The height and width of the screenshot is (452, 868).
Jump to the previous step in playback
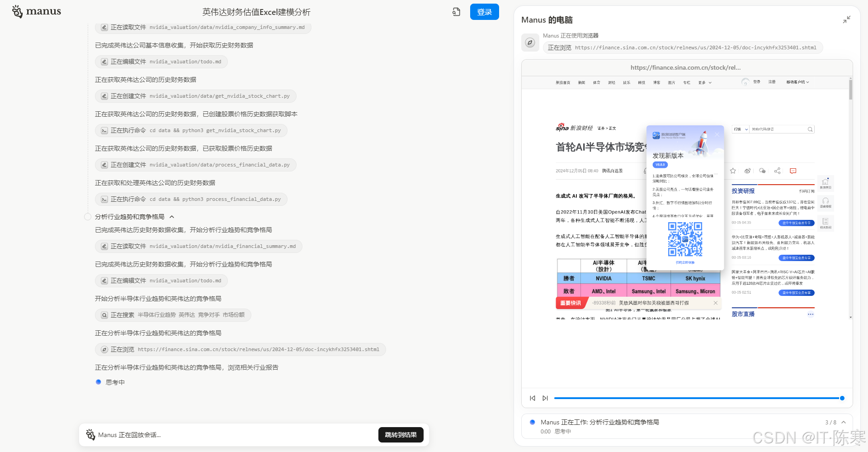tap(533, 398)
